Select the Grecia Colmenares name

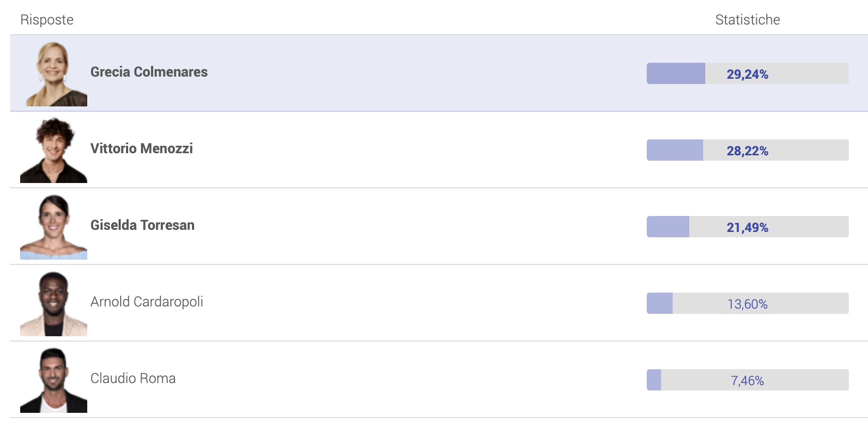coord(149,72)
